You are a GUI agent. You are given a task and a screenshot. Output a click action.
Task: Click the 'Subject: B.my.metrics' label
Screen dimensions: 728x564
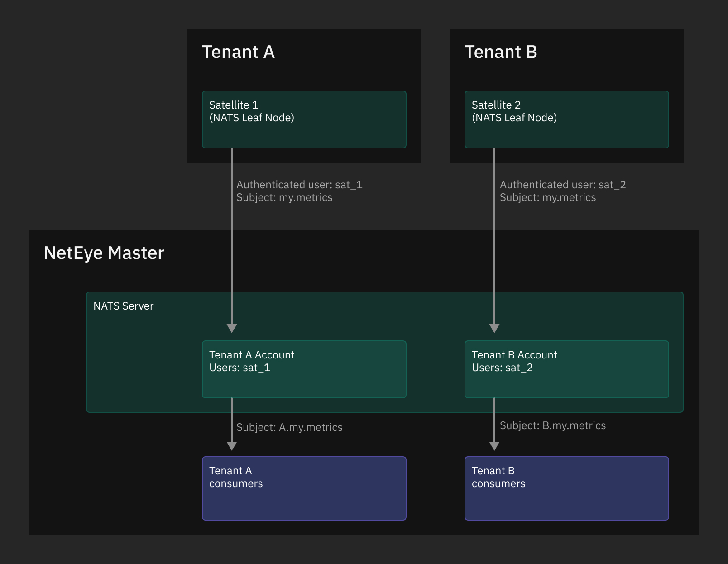tap(553, 425)
